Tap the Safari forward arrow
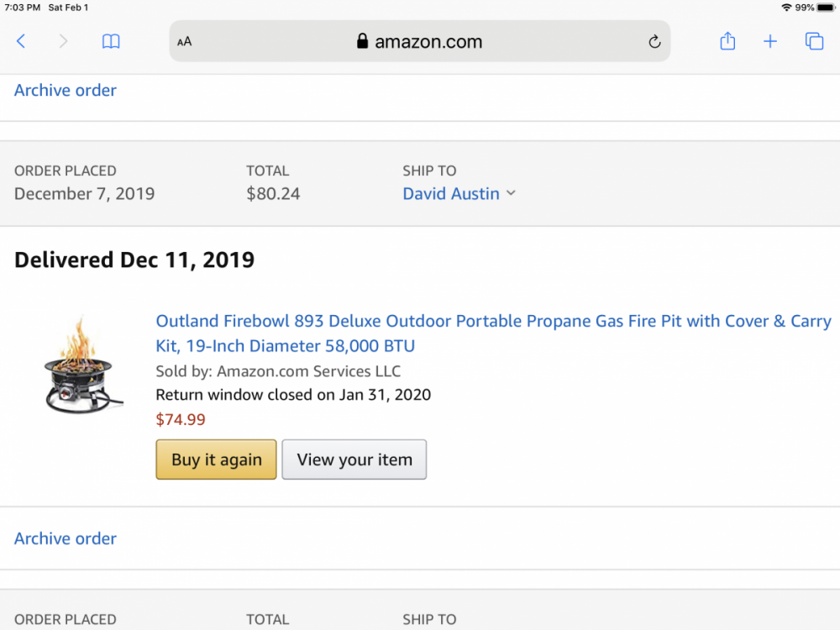This screenshot has height=630, width=840. [x=63, y=41]
